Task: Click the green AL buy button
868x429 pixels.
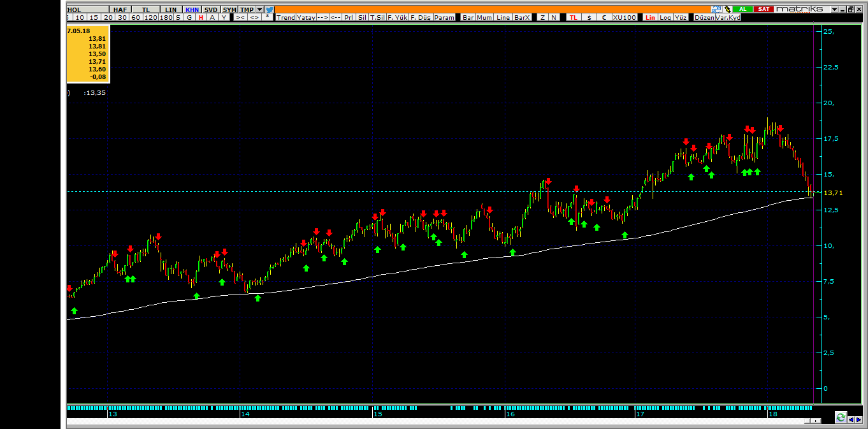Action: (742, 9)
